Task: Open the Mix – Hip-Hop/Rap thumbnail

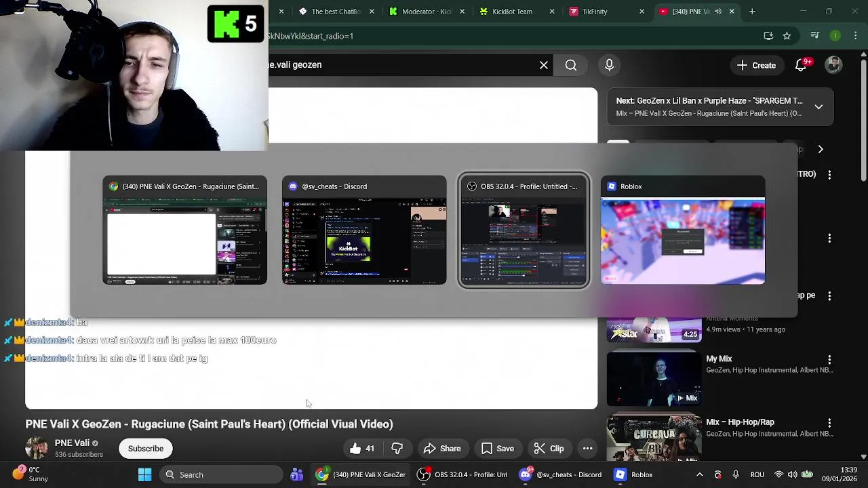Action: 654,438
